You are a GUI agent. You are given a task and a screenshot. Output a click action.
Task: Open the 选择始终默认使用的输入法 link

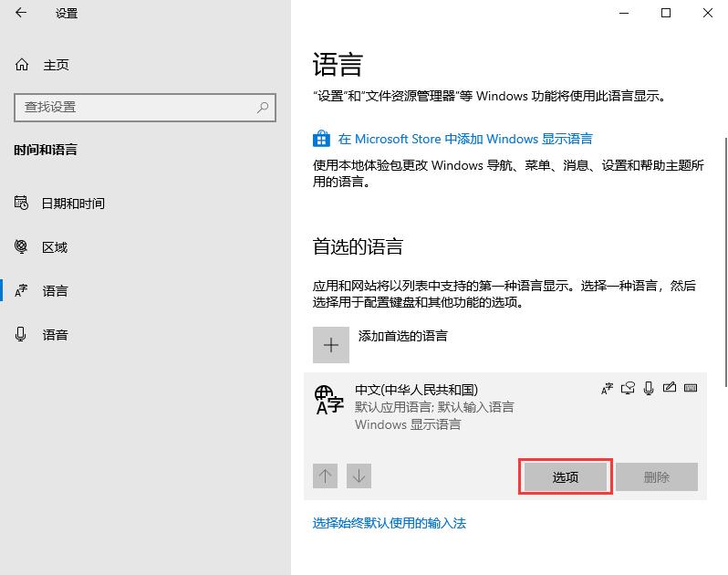(x=390, y=523)
